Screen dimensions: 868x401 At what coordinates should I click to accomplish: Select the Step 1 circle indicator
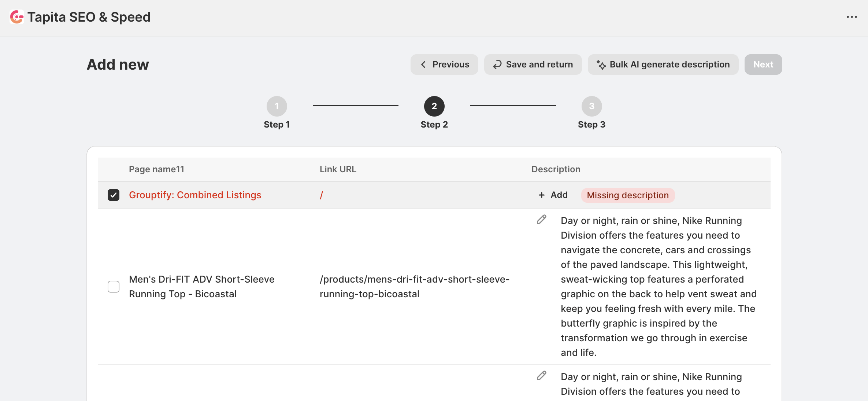click(x=277, y=106)
